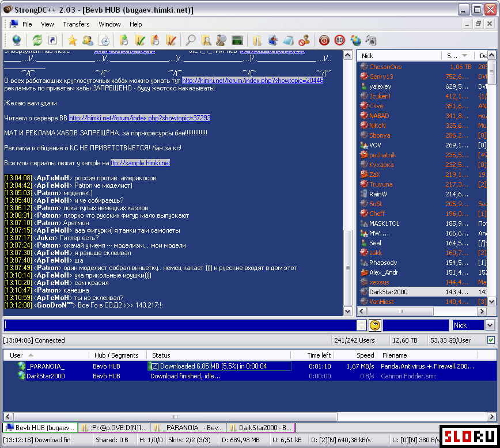Click the Time left column header
Screen dimensions: 500x448
(x=312, y=355)
